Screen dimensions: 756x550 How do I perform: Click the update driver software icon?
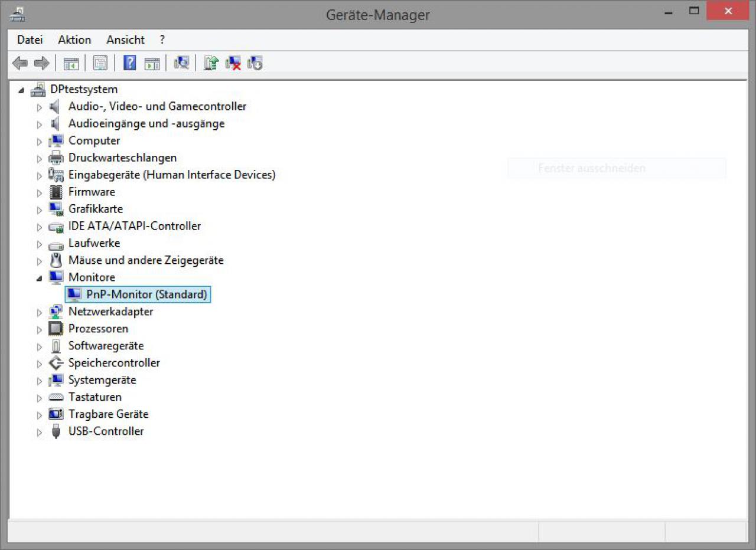(211, 63)
